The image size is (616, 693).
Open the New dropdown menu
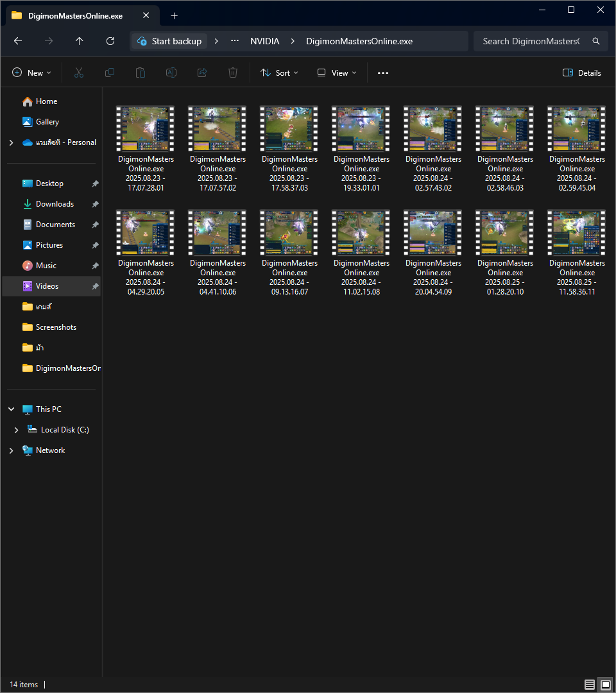31,73
